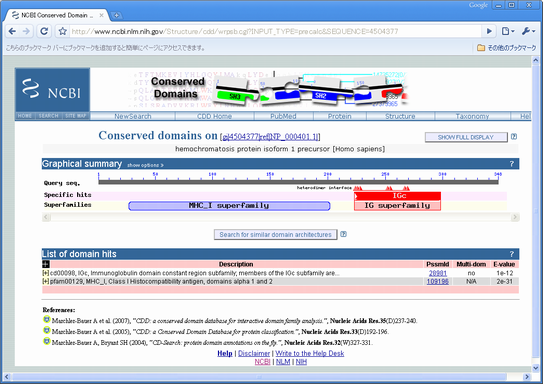Open the page menu icon
Screen dimensions: 543x384
[x=508, y=32]
